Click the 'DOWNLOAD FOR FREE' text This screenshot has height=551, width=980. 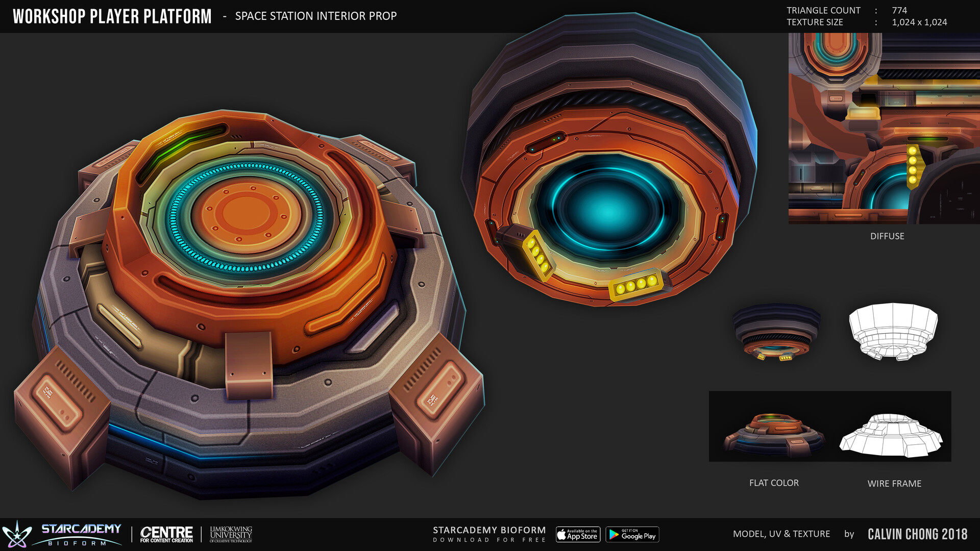[489, 540]
